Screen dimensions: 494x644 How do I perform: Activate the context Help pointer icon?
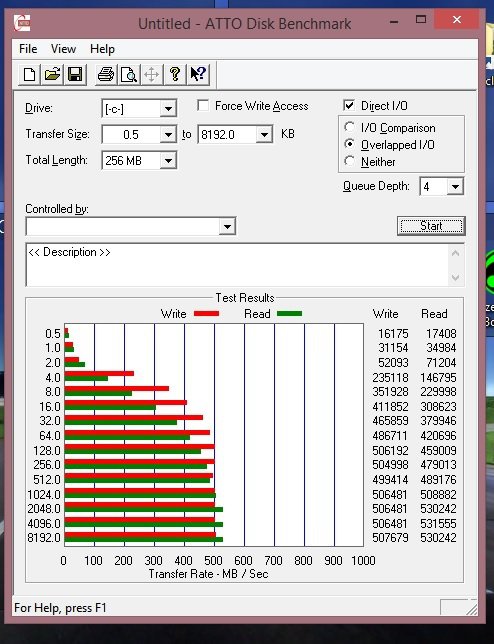tap(198, 74)
